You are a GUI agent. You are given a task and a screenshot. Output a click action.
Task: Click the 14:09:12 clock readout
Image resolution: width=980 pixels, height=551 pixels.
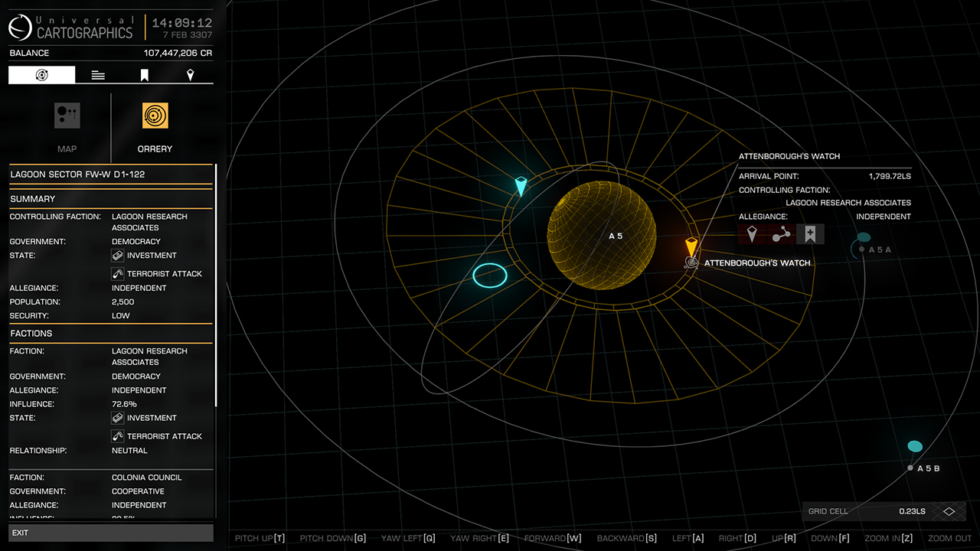pyautogui.click(x=182, y=23)
